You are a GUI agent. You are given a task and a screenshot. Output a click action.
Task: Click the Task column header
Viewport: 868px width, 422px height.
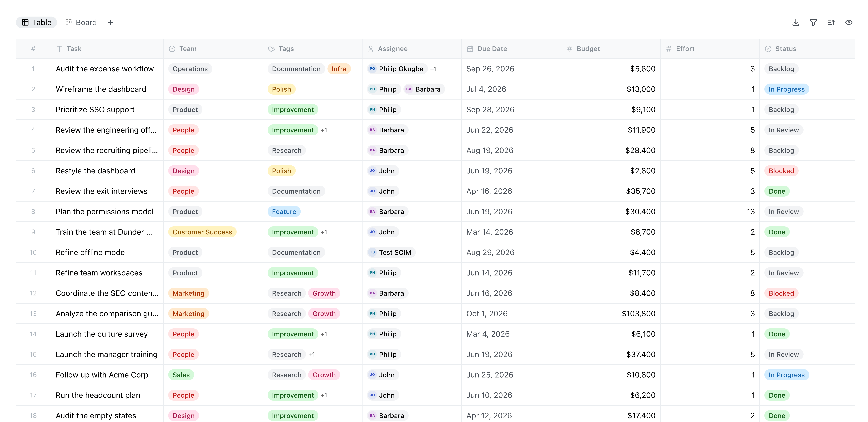point(107,49)
